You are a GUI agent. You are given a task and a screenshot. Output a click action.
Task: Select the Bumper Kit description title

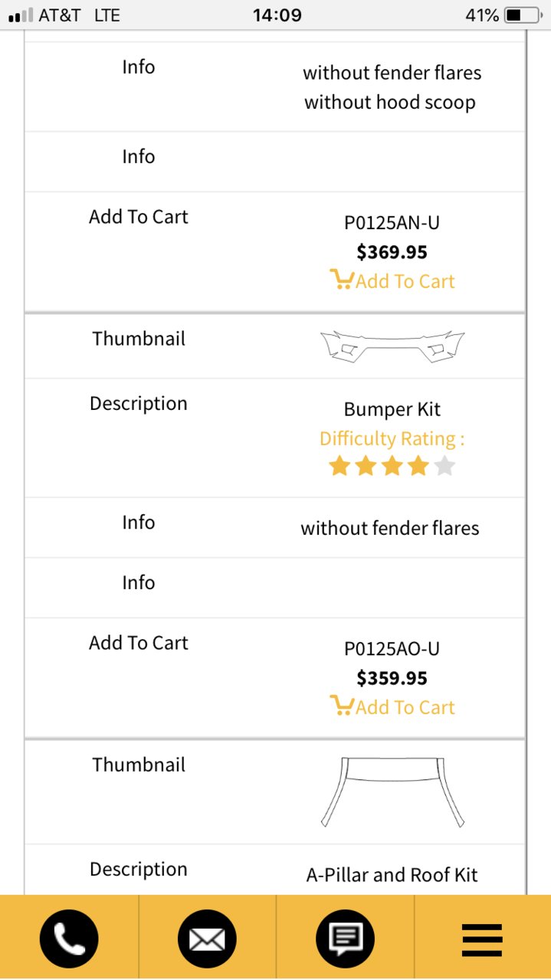392,409
